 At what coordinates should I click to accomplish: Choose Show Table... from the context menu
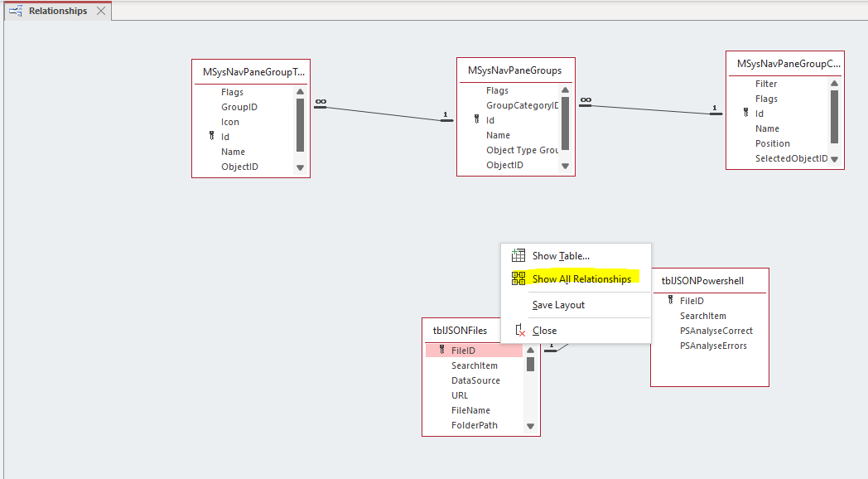click(x=576, y=256)
